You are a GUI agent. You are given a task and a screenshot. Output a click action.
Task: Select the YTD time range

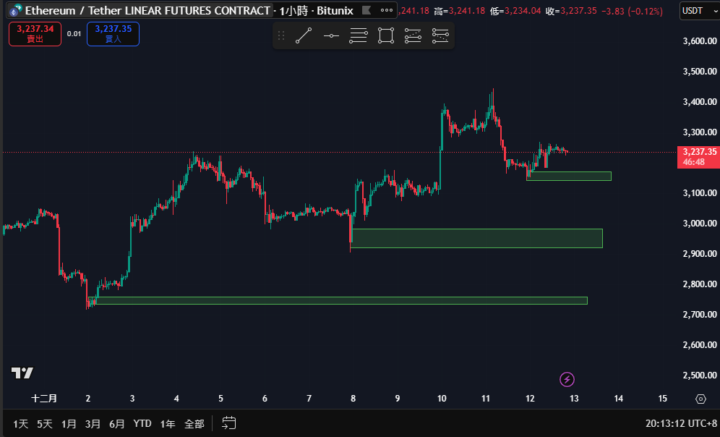[142, 423]
